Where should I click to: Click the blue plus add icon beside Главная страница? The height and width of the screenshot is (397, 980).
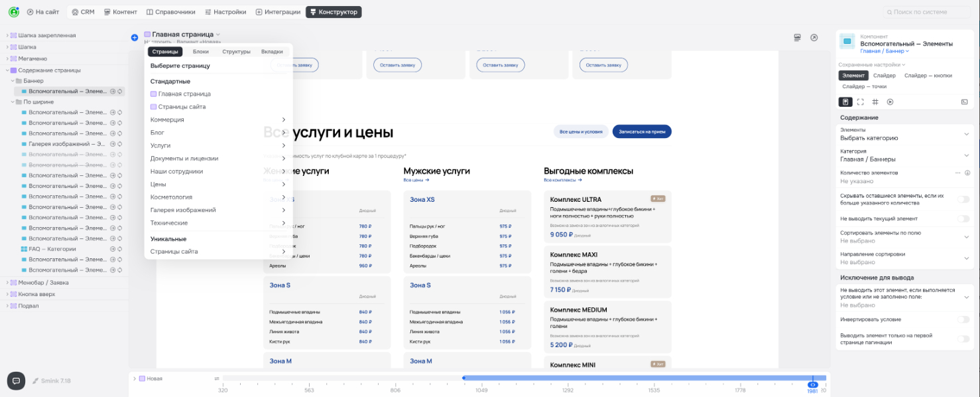[x=135, y=38]
